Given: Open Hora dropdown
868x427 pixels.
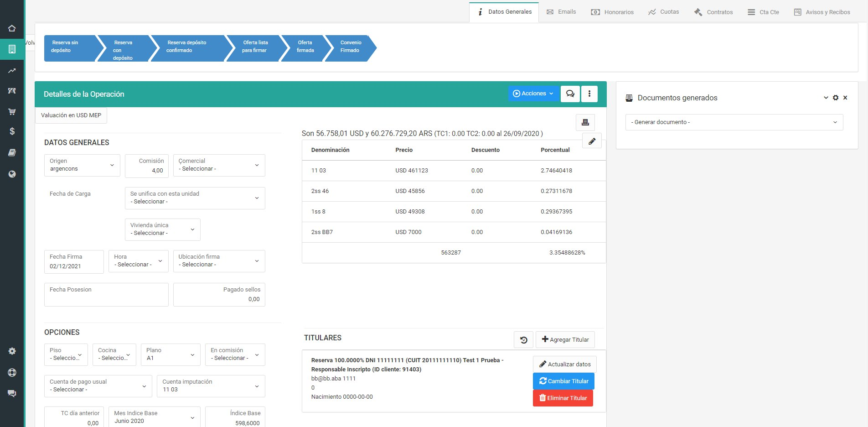Looking at the screenshot, I should (x=138, y=261).
